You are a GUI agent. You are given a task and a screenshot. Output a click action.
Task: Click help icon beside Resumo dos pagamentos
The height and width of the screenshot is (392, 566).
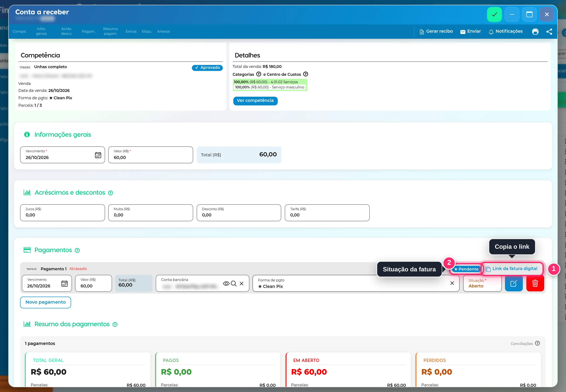[115, 324]
